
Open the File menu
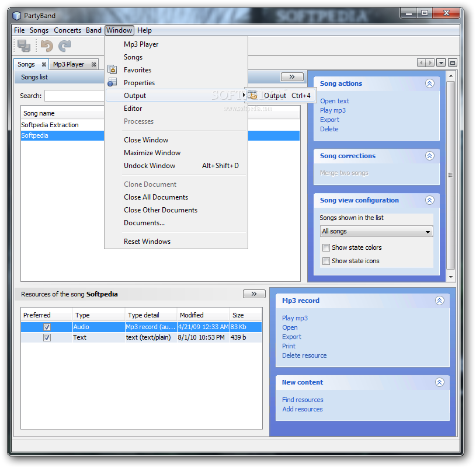click(19, 30)
